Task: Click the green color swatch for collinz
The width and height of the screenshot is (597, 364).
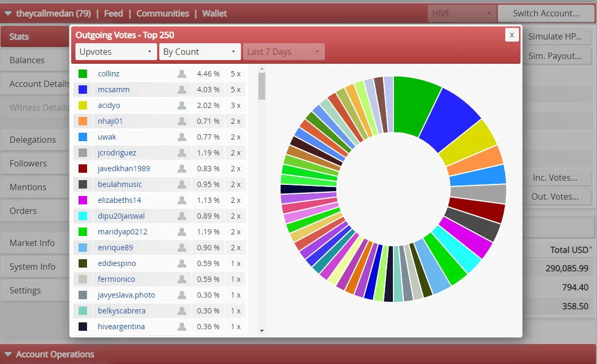Action: [x=83, y=74]
